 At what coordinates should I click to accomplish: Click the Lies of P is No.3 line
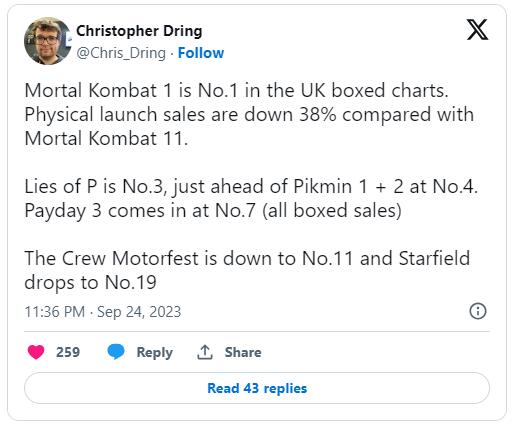coord(251,186)
